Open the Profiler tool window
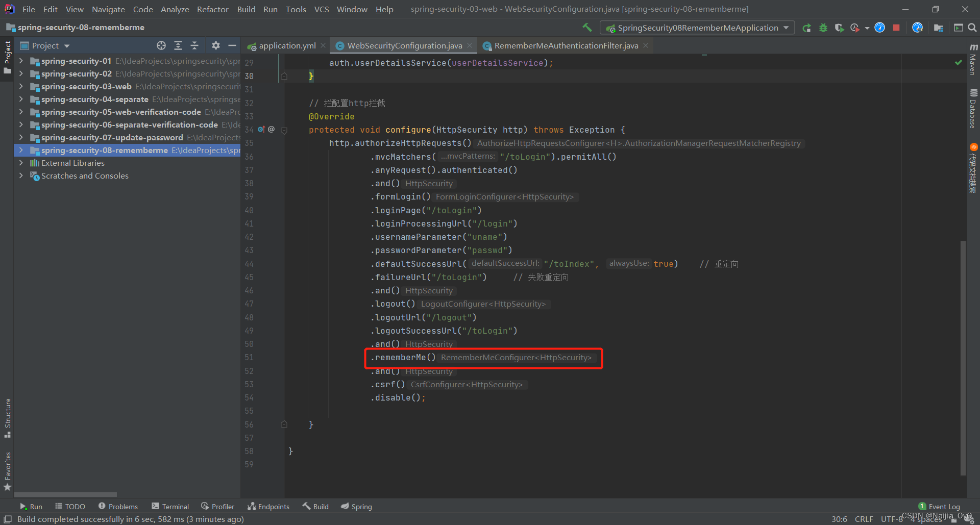 (218, 506)
